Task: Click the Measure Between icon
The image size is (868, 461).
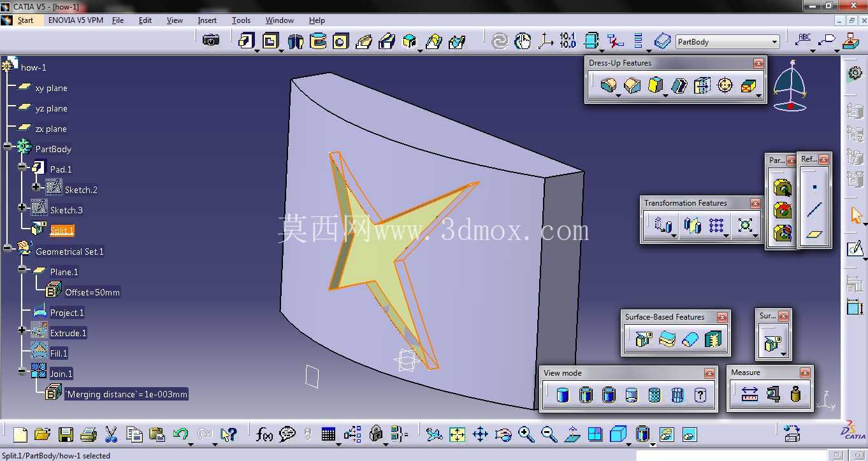Action: [749, 395]
